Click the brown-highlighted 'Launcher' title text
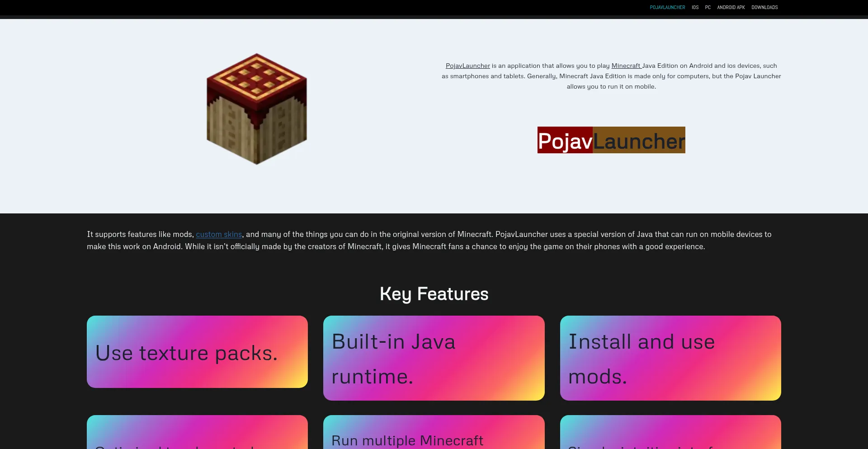The width and height of the screenshot is (868, 449). [639, 141]
